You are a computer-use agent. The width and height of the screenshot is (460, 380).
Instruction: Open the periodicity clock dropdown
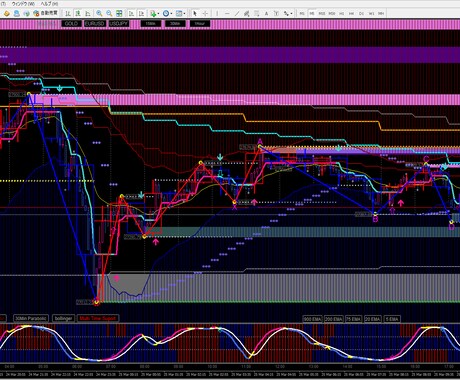pyautogui.click(x=171, y=14)
